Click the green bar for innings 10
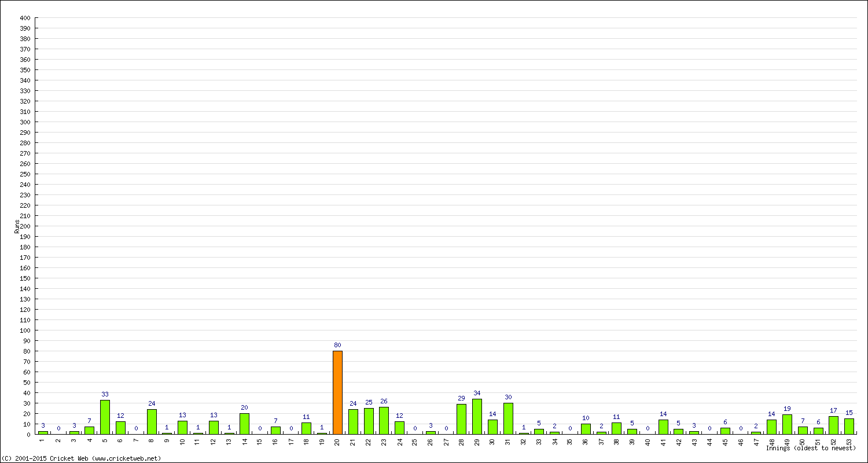Viewport: 868px width, 463px height. (182, 427)
